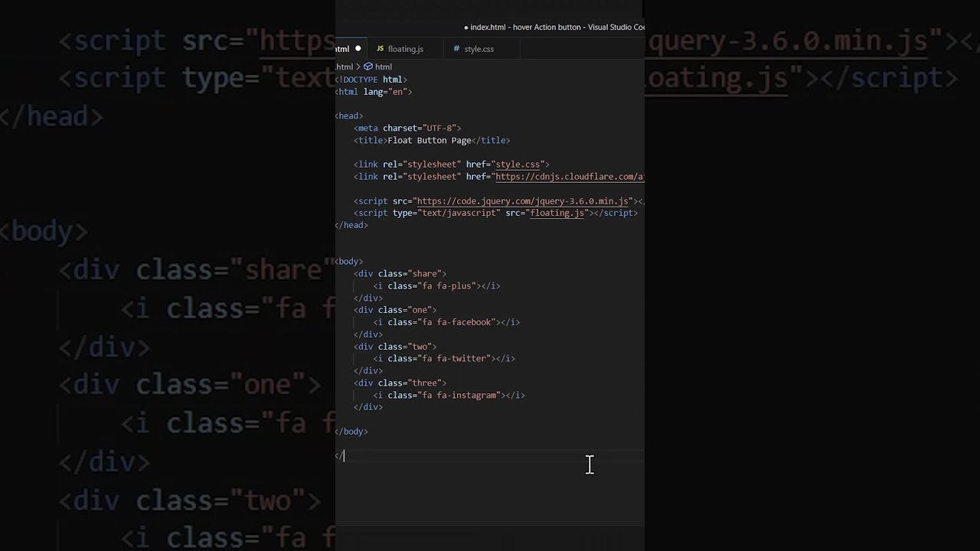
Task: Switch to the style.css editor tab
Action: click(x=479, y=49)
